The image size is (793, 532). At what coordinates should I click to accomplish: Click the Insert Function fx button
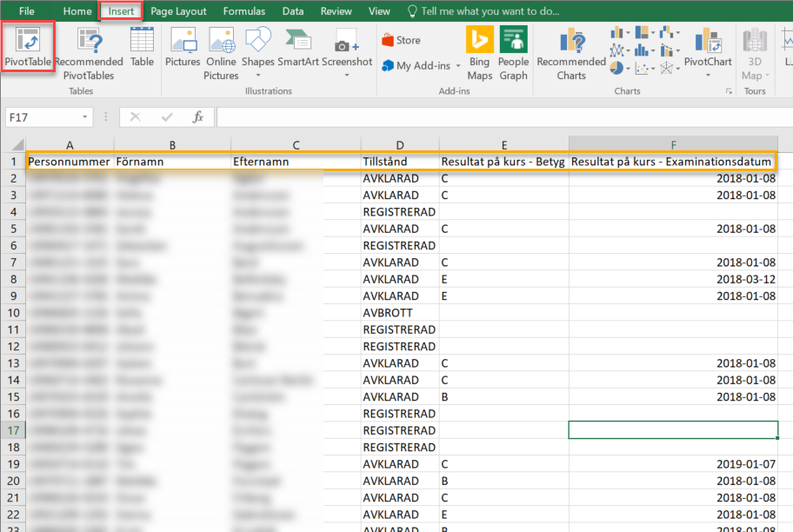(x=197, y=116)
